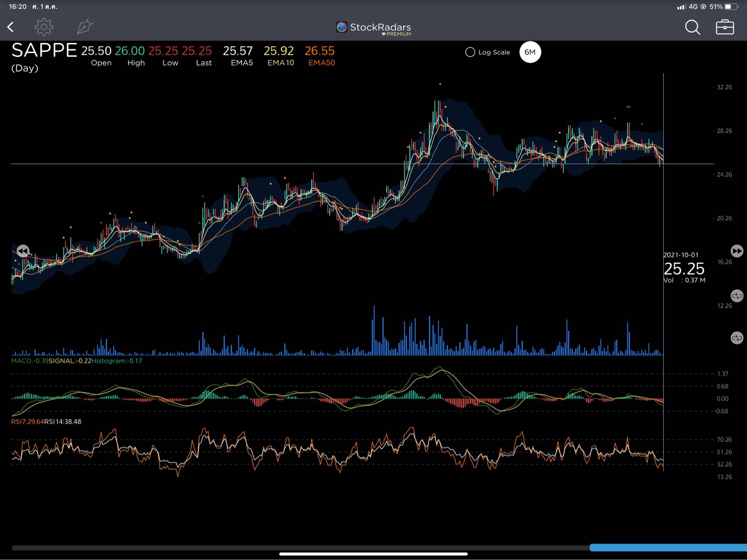
Task: Enable the Log Scale option
Action: click(x=470, y=52)
